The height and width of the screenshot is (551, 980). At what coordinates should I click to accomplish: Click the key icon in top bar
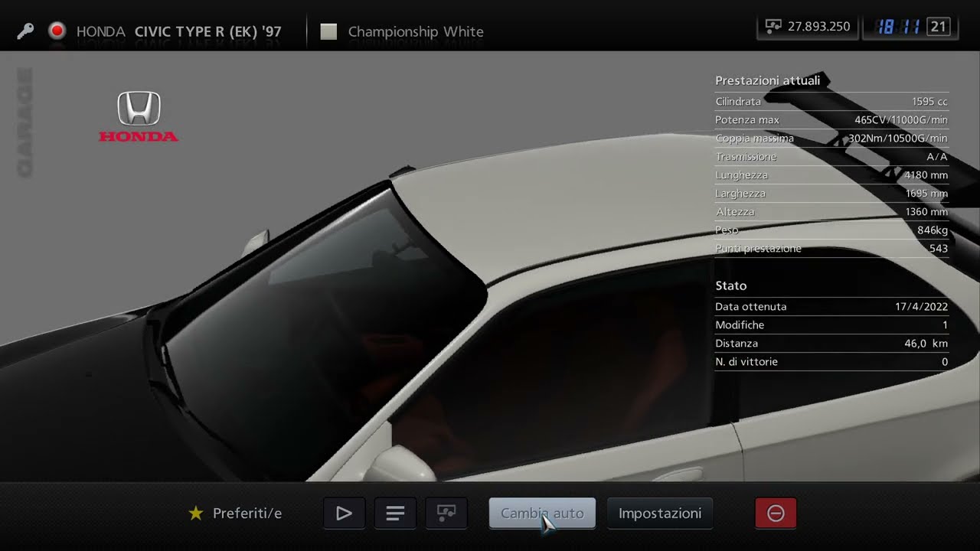point(25,31)
